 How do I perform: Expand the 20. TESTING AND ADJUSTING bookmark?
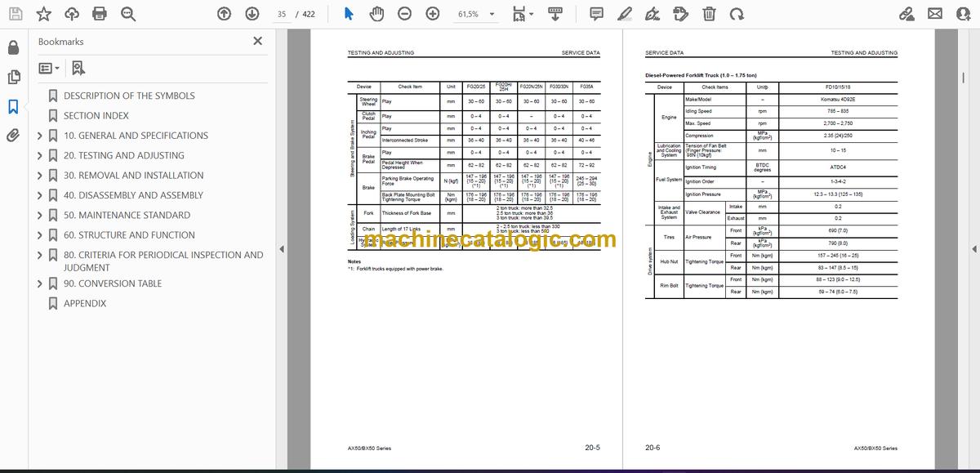[39, 155]
